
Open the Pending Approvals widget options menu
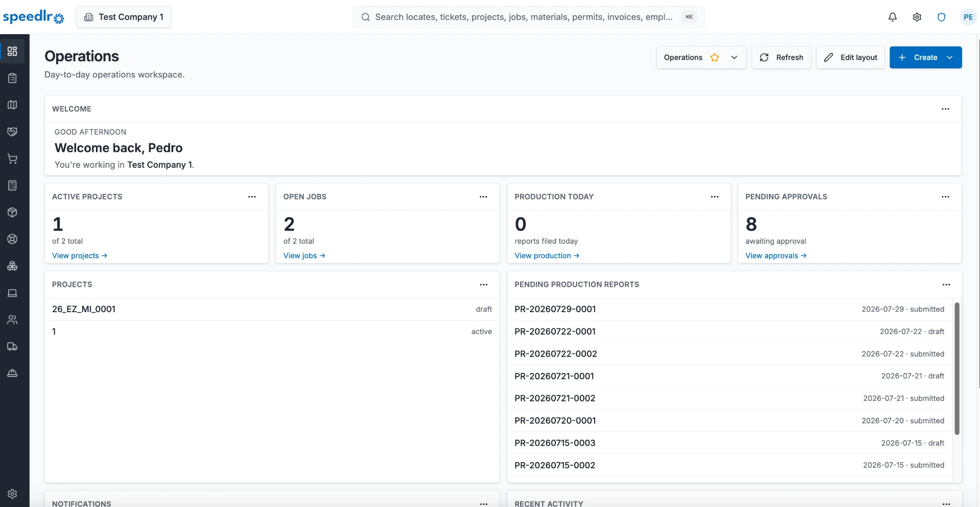pyautogui.click(x=945, y=197)
